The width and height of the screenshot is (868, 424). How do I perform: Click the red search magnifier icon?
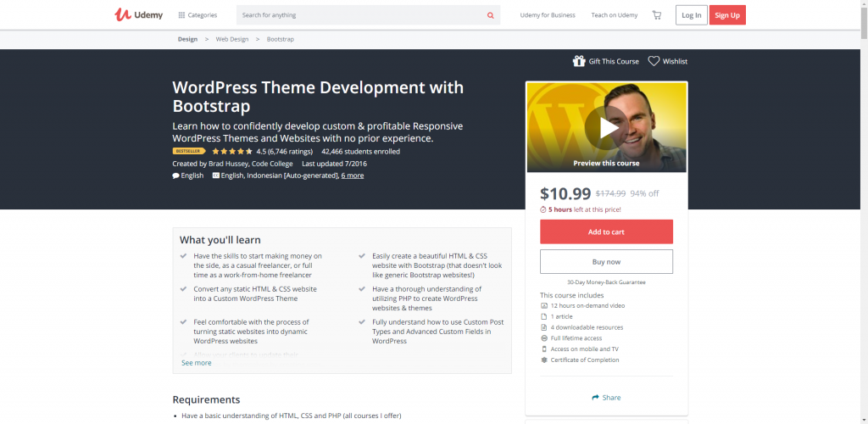point(491,15)
